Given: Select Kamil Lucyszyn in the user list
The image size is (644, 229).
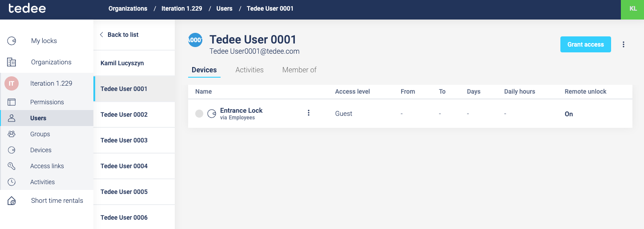Looking at the screenshot, I should coord(134,63).
